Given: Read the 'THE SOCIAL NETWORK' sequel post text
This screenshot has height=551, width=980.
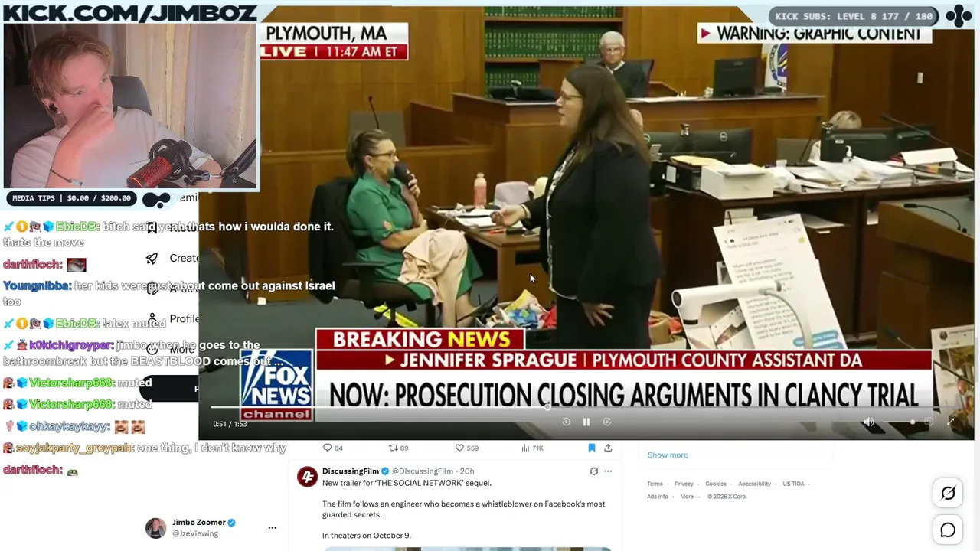Looking at the screenshot, I should pyautogui.click(x=464, y=509).
